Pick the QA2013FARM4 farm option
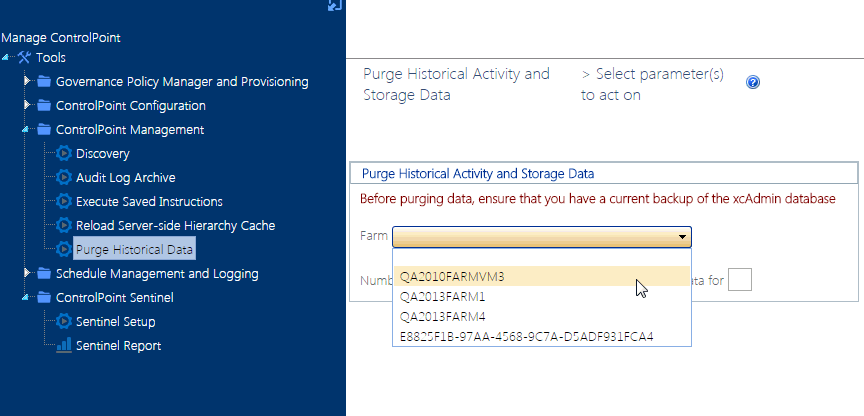864x416 pixels. 442,316
